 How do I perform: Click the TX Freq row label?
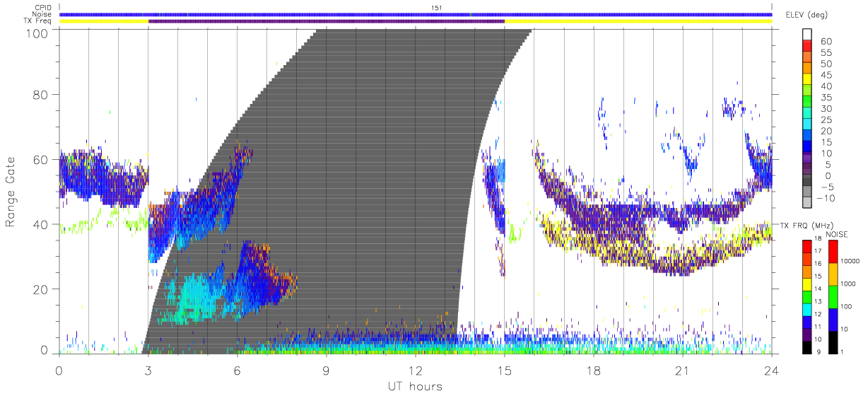39,21
